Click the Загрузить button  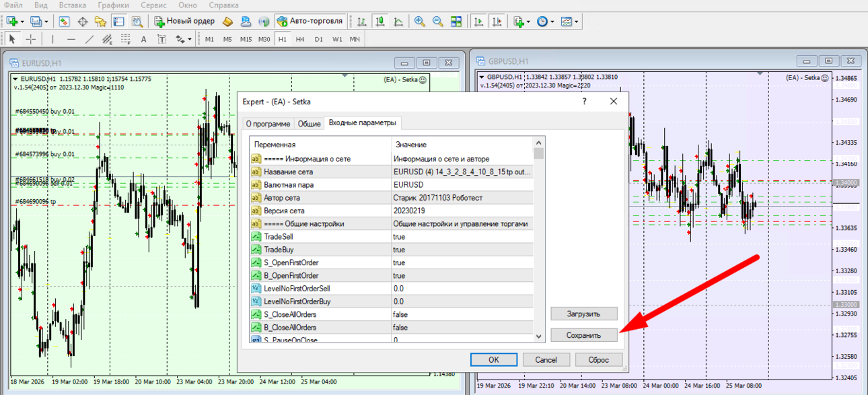(583, 314)
